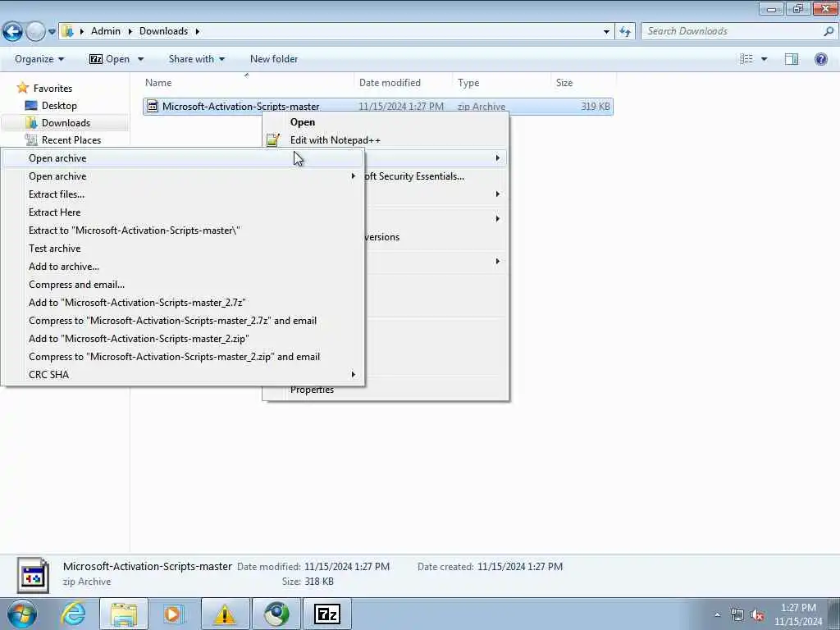Expand the arrow beside the Open button
Image resolution: width=840 pixels, height=630 pixels.
click(140, 59)
